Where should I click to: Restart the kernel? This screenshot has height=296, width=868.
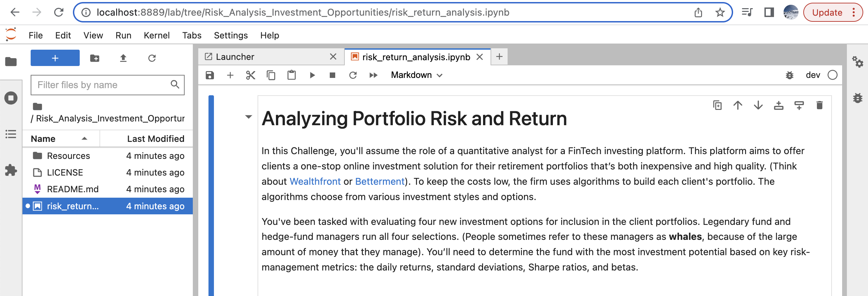point(353,75)
